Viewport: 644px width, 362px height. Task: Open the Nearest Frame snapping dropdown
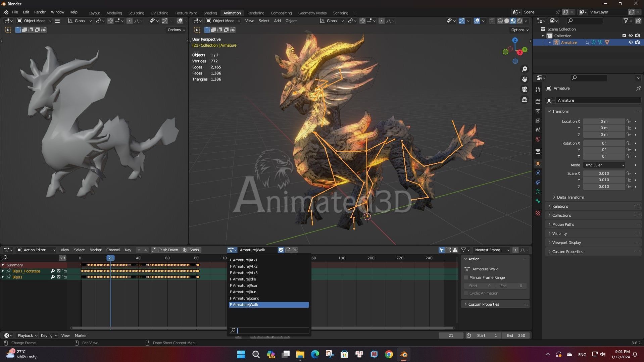click(491, 250)
